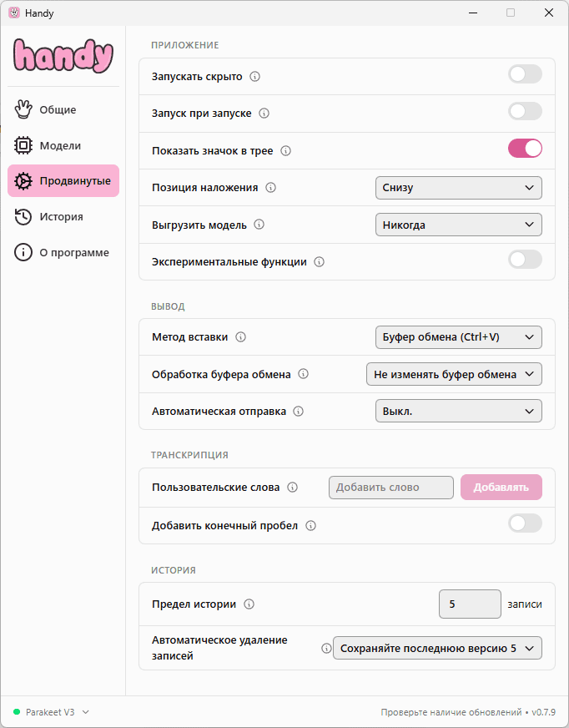The height and width of the screenshot is (728, 569).
Task: Click Проверьте наличие обновлений link
Action: click(x=451, y=713)
